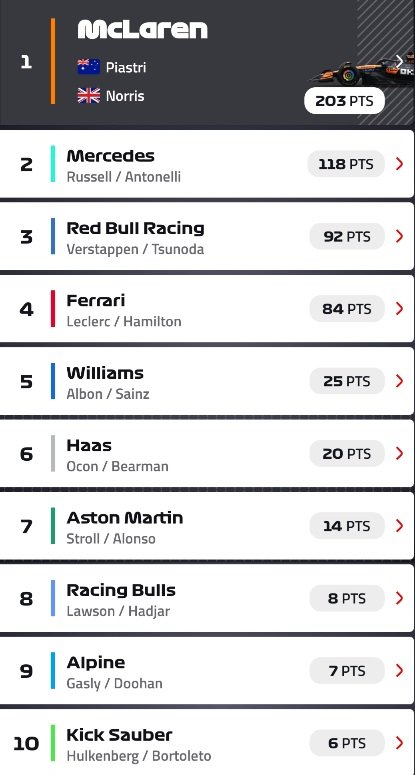Image resolution: width=415 pixels, height=775 pixels.
Task: Click the red arrow on the Haas row
Action: 399,453
